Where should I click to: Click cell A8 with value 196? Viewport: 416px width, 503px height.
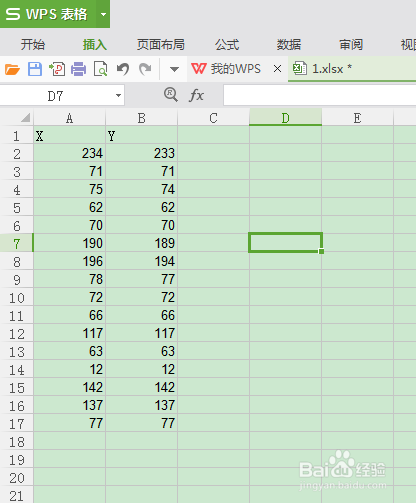click(x=69, y=262)
